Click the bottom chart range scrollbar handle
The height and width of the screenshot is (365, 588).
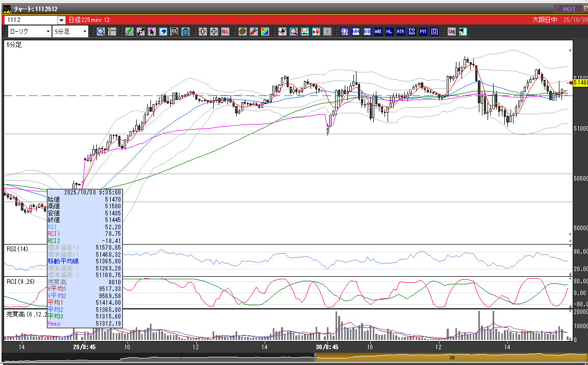click(451, 358)
